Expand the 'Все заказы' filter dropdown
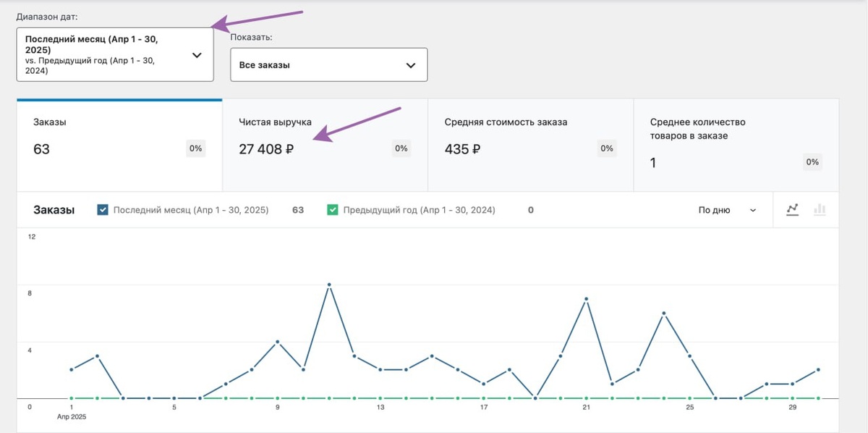This screenshot has width=868, height=433. (x=328, y=65)
